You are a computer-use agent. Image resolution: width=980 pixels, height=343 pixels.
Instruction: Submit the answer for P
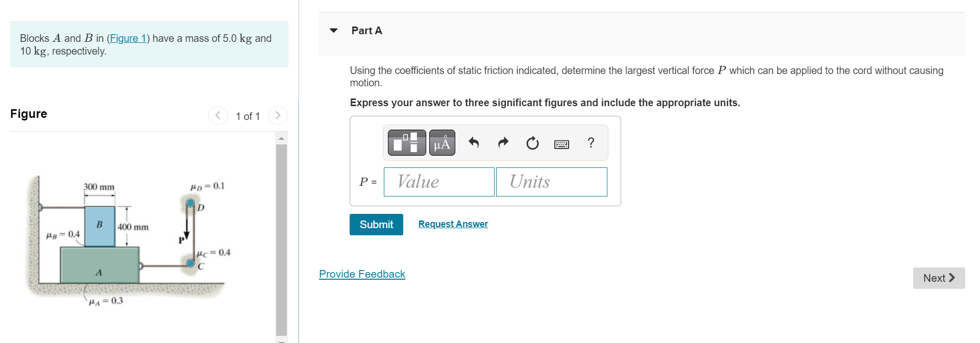[x=376, y=225]
